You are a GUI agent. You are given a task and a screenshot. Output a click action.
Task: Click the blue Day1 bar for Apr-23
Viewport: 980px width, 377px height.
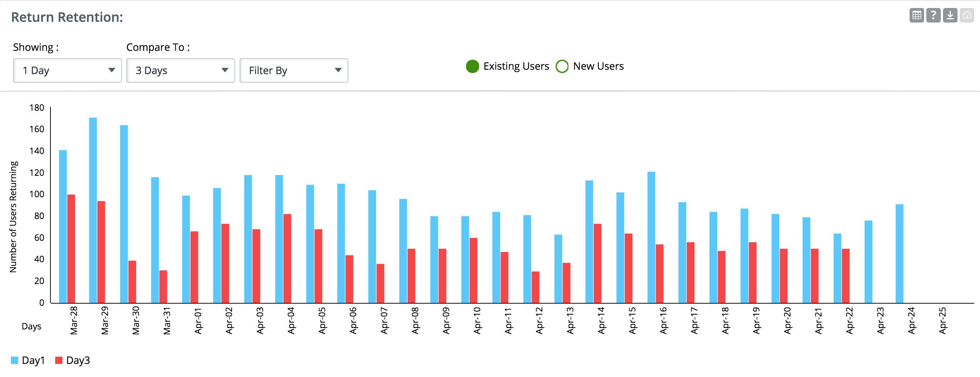tap(869, 262)
